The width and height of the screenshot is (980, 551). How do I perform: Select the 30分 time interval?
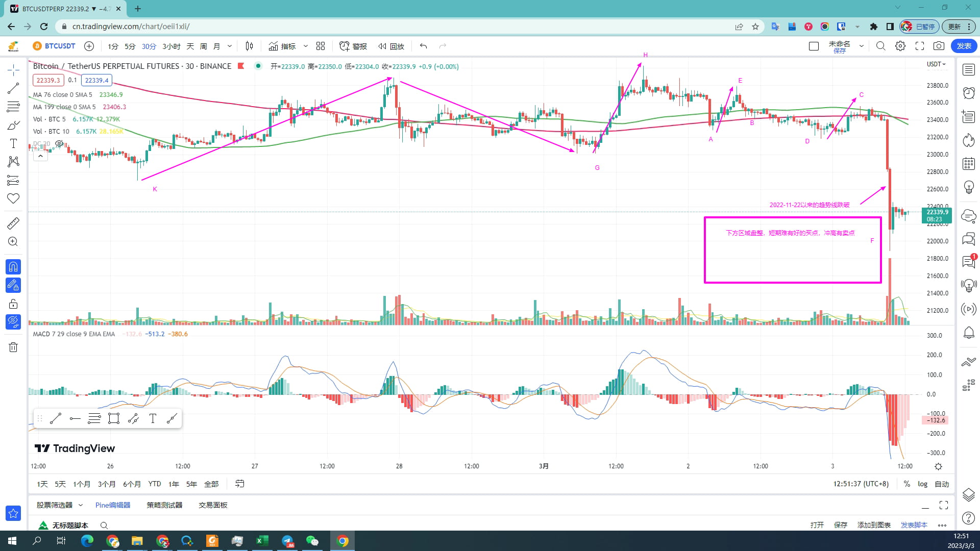pos(149,46)
